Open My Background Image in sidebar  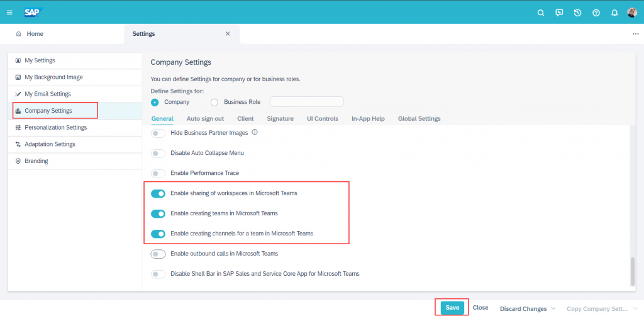pyautogui.click(x=75, y=77)
